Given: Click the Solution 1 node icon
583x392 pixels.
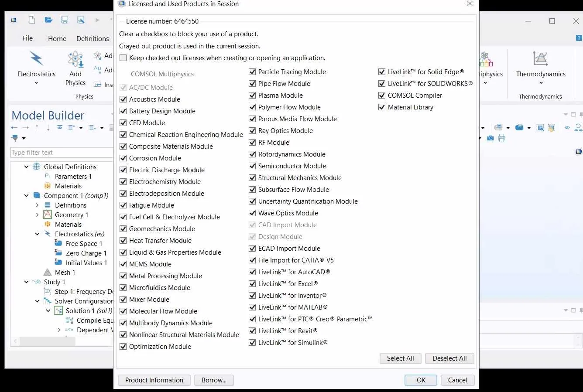Looking at the screenshot, I should [x=58, y=310].
